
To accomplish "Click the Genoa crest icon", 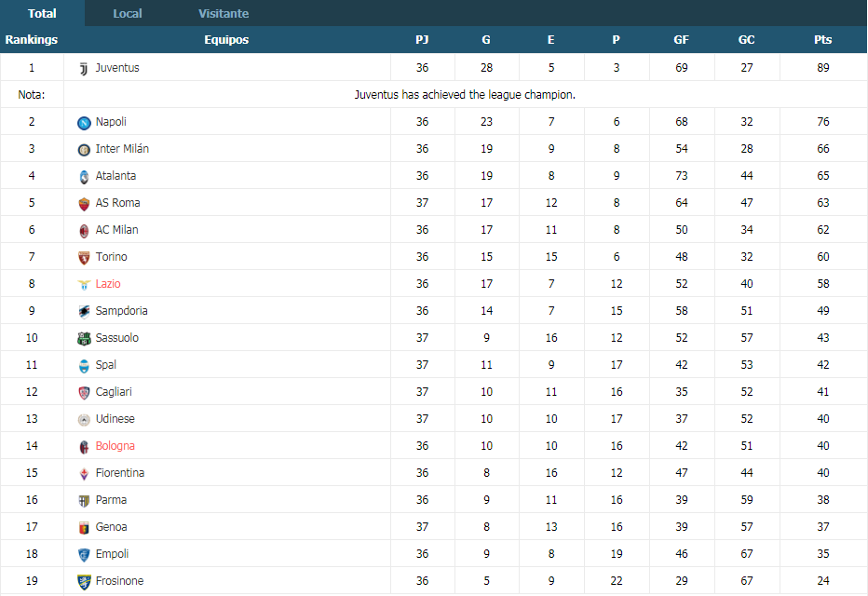I will (84, 528).
